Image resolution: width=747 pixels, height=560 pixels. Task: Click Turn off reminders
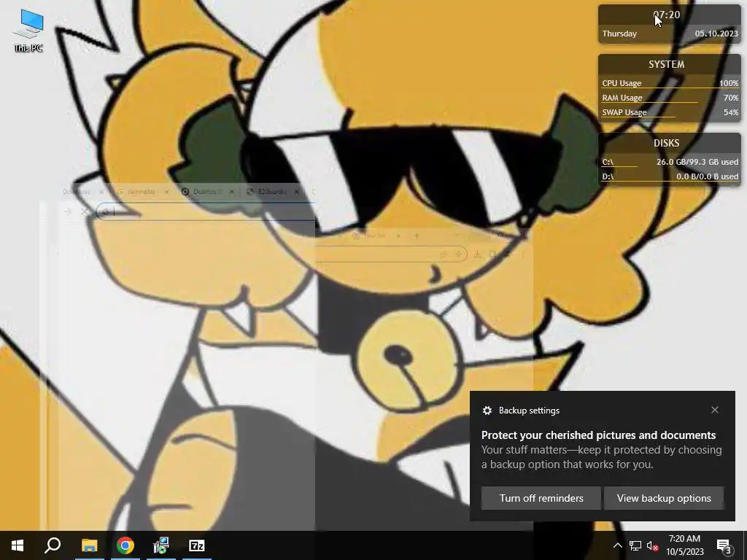click(x=541, y=498)
